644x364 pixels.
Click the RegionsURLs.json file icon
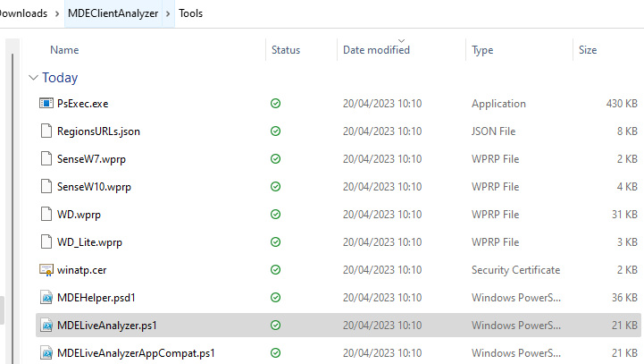46,131
